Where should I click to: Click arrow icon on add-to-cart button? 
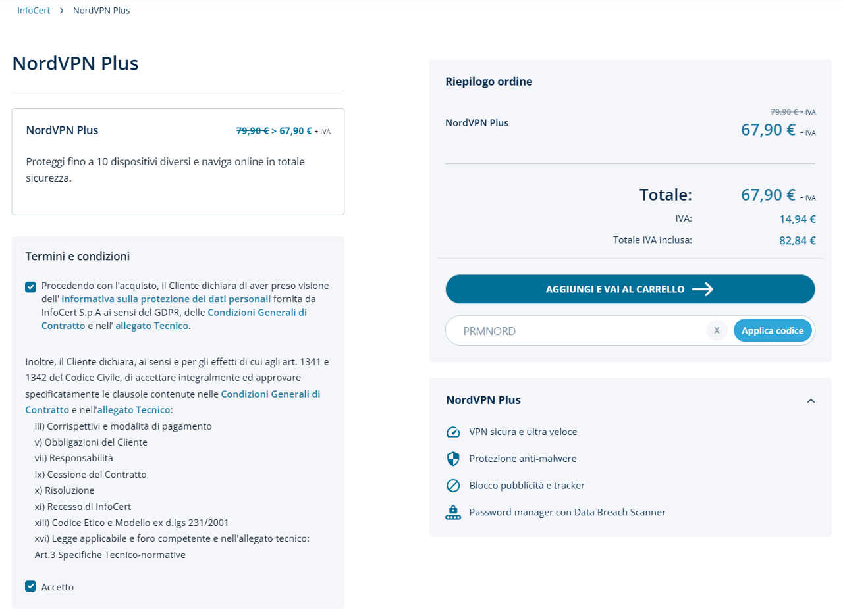tap(703, 289)
